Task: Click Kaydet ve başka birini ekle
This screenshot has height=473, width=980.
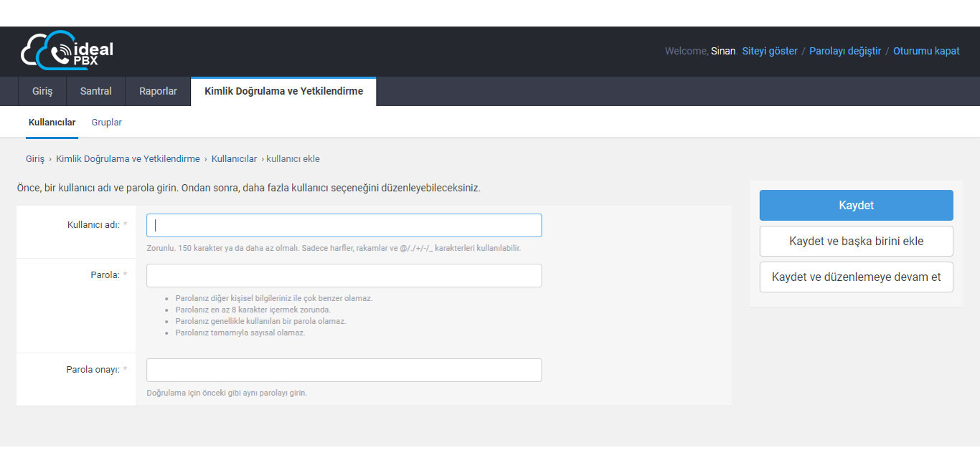Action: pyautogui.click(x=856, y=241)
